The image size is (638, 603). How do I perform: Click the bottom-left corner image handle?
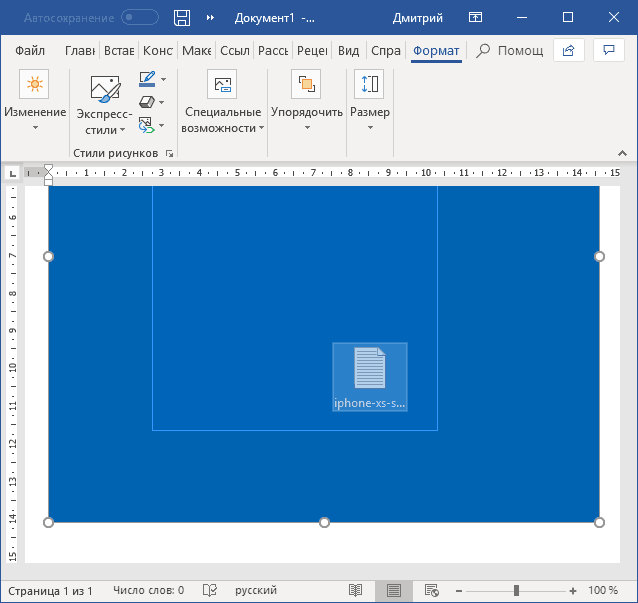tap(48, 522)
